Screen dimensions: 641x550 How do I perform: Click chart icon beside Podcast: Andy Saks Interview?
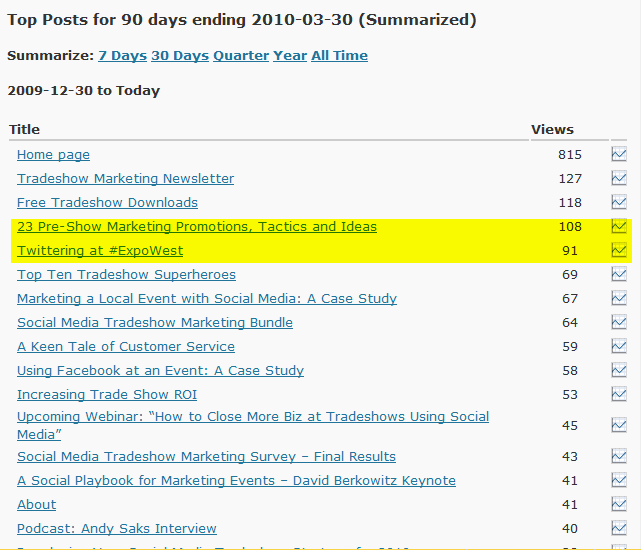(x=619, y=528)
